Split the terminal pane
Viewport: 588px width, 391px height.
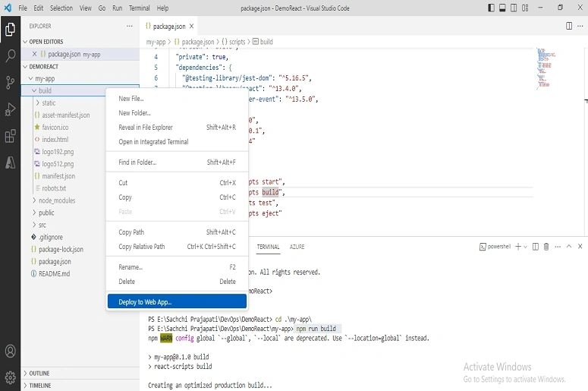(536, 247)
